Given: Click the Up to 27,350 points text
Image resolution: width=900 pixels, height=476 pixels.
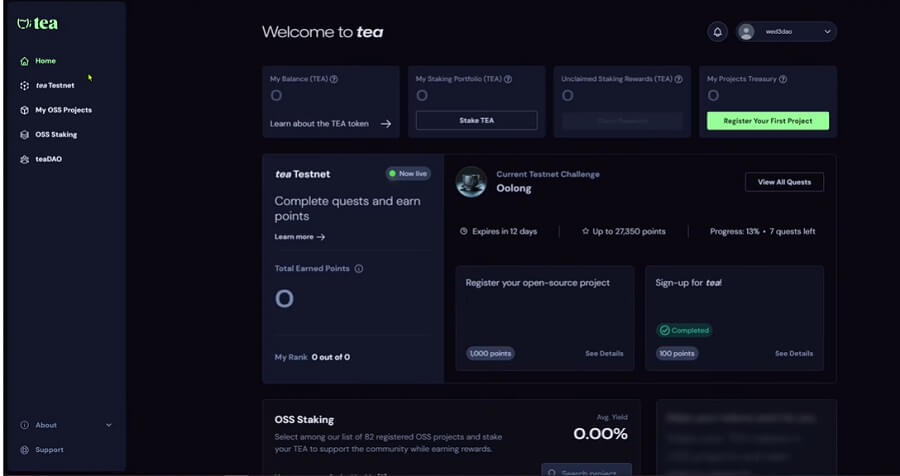Looking at the screenshot, I should click(629, 231).
